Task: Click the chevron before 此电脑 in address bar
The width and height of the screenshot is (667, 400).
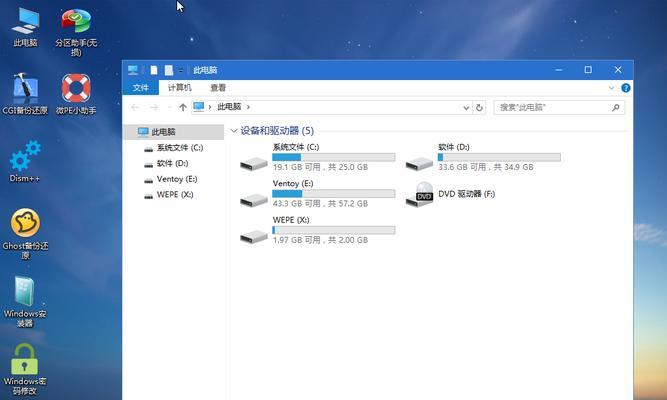Action: click(210, 107)
